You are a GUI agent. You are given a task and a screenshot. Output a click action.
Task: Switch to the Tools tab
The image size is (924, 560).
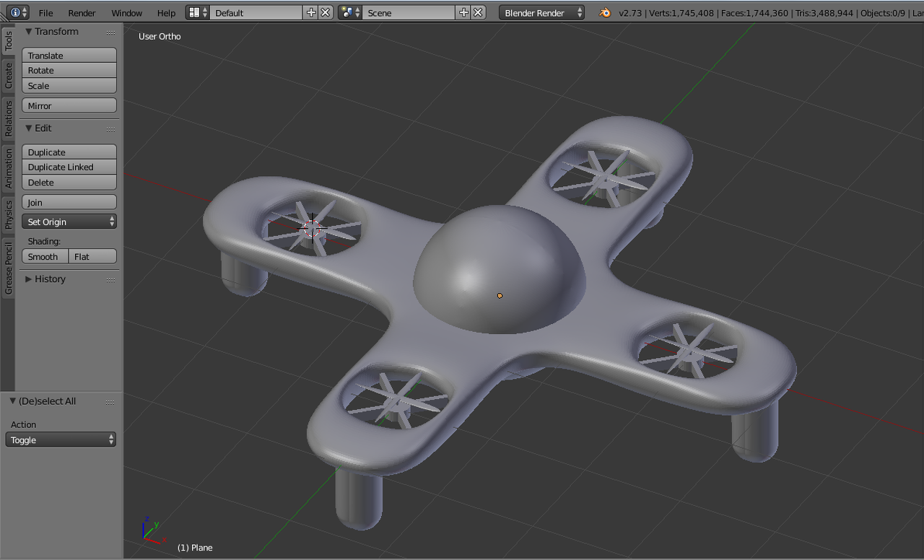[9, 41]
